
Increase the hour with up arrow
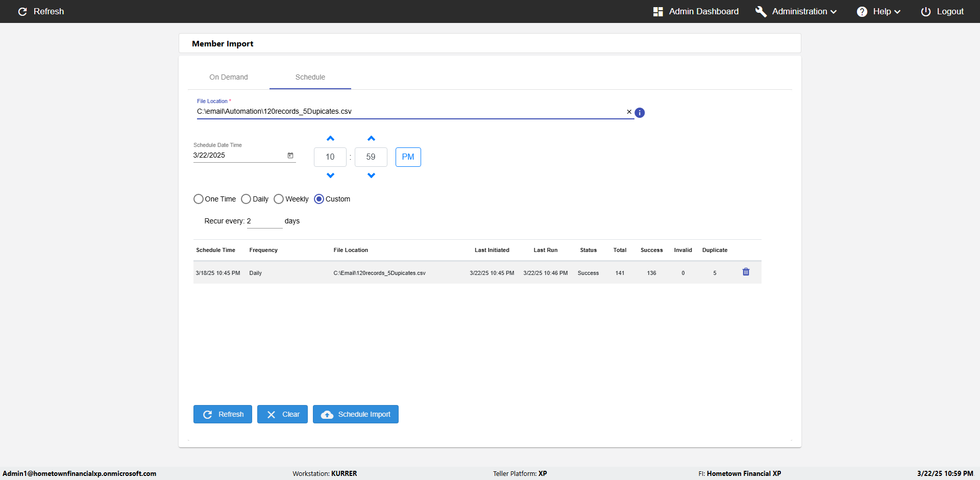330,138
